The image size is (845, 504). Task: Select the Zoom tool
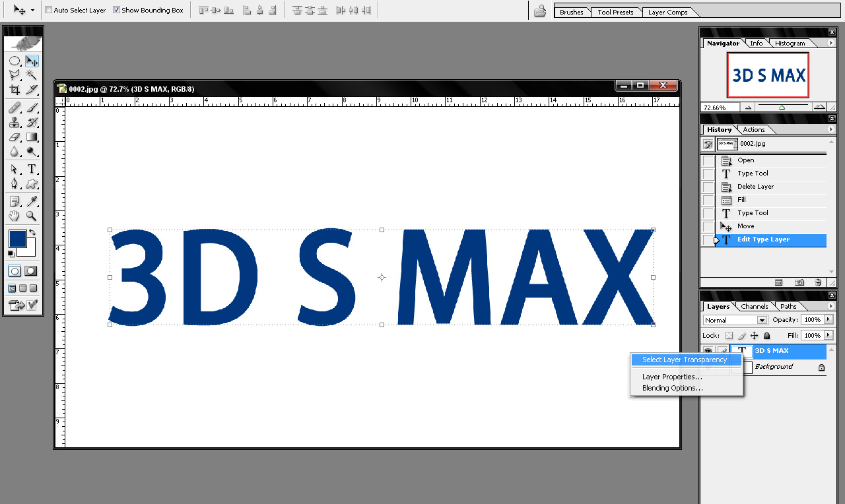coord(31,216)
